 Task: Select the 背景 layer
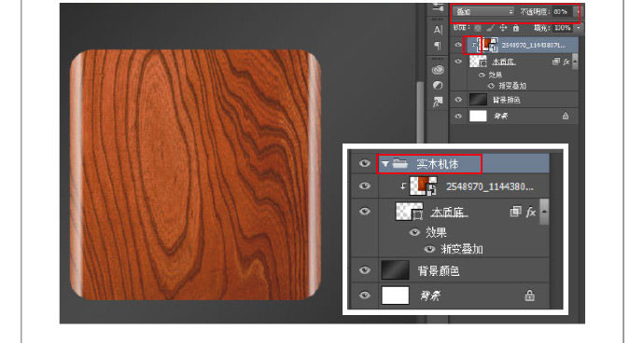pyautogui.click(x=514, y=117)
